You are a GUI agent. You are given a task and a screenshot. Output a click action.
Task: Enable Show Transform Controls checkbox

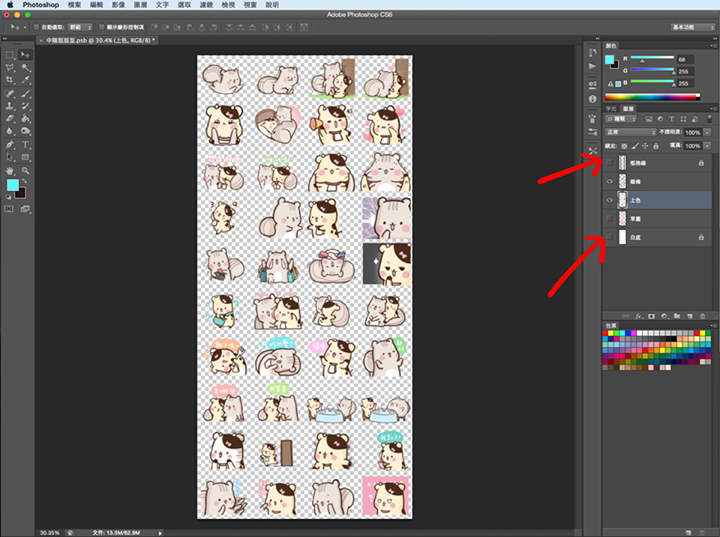[102, 27]
